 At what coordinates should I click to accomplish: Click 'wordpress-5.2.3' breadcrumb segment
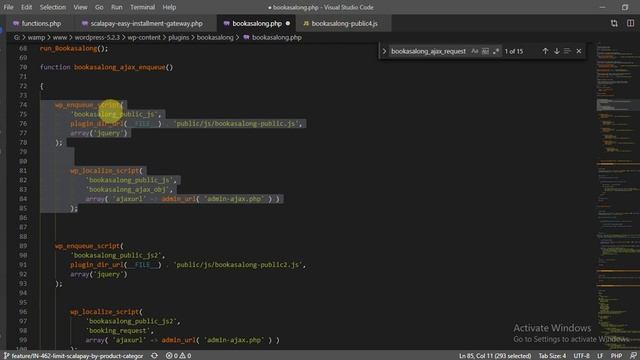pos(97,38)
